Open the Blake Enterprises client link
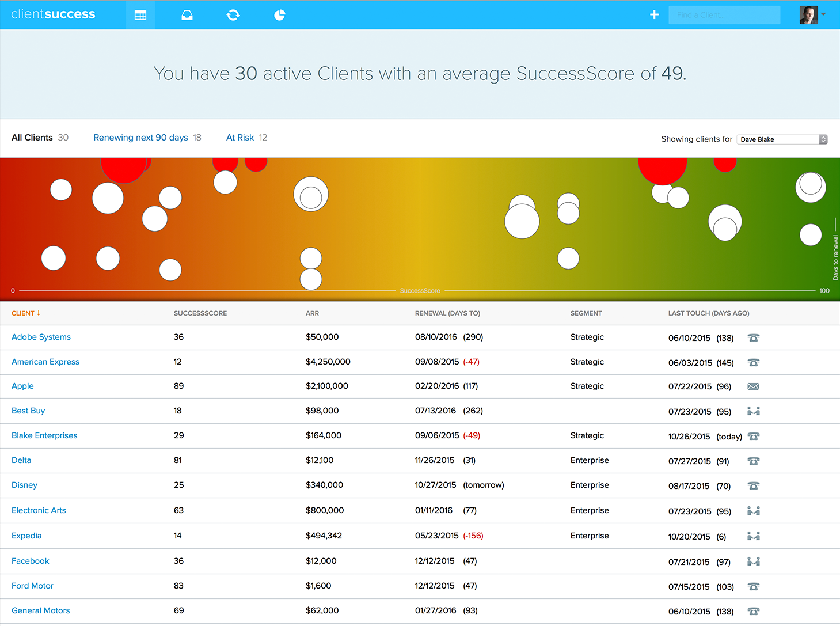Screen dimensions: 840x626 tap(44, 435)
